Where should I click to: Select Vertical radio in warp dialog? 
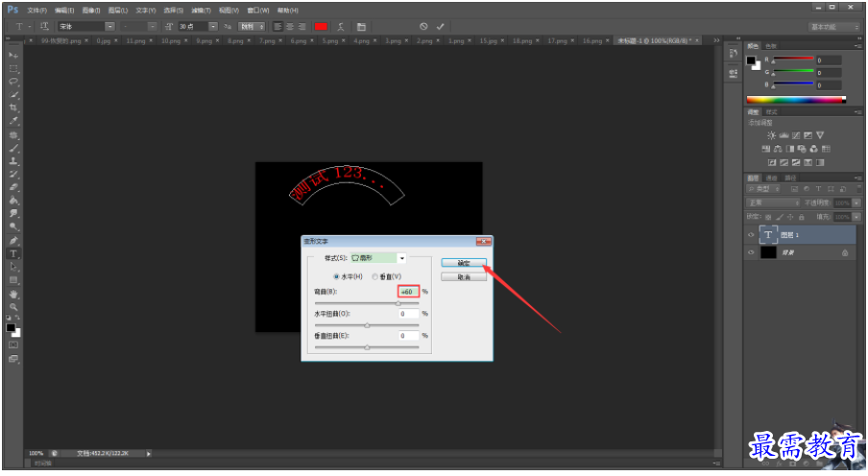374,276
